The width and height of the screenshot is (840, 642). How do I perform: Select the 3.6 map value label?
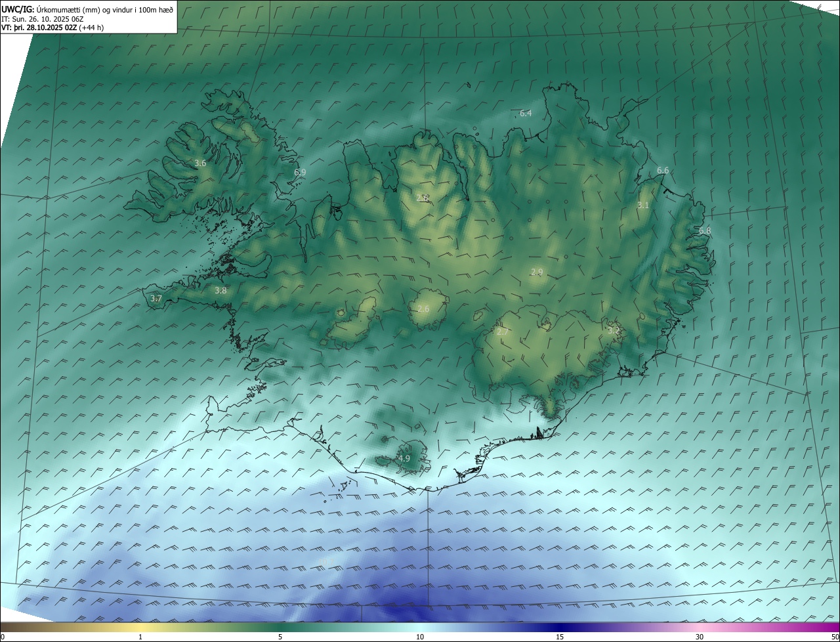[x=201, y=163]
